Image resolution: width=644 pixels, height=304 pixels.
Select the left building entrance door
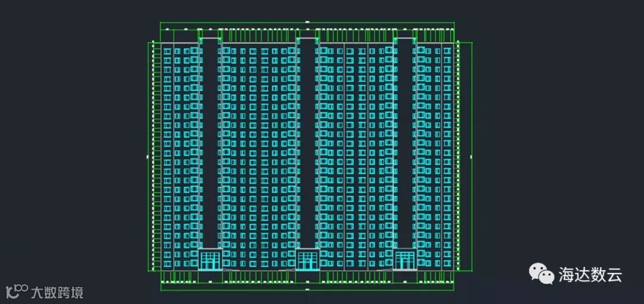click(x=210, y=260)
